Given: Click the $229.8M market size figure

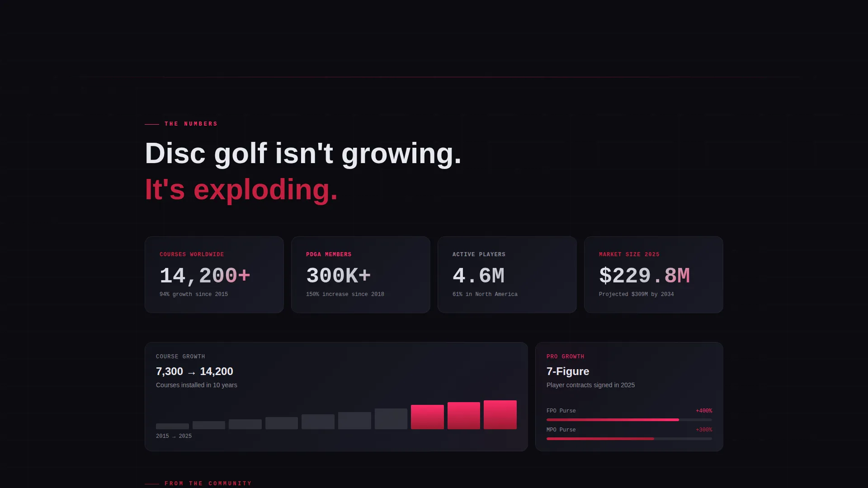Looking at the screenshot, I should point(644,276).
